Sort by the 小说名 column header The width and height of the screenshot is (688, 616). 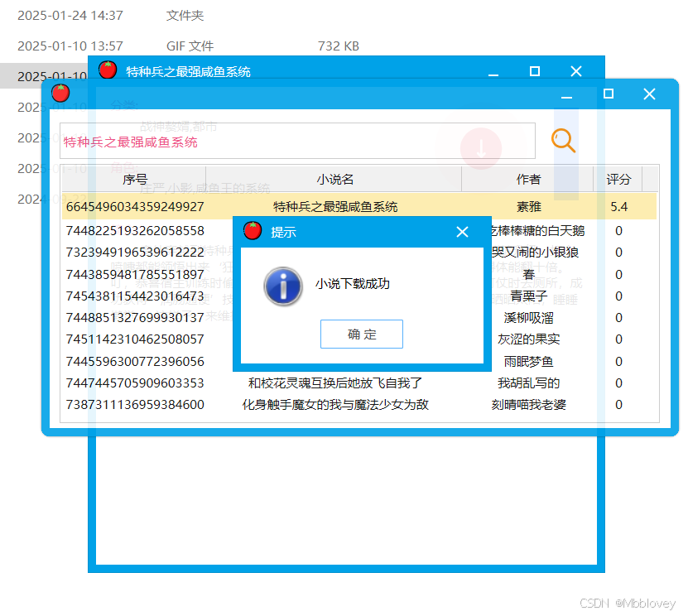pos(334,180)
